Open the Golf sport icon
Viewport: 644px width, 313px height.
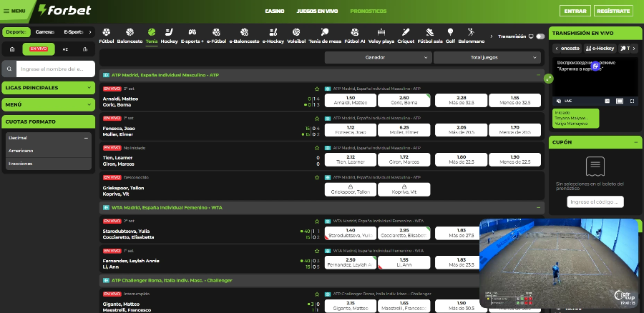450,36
